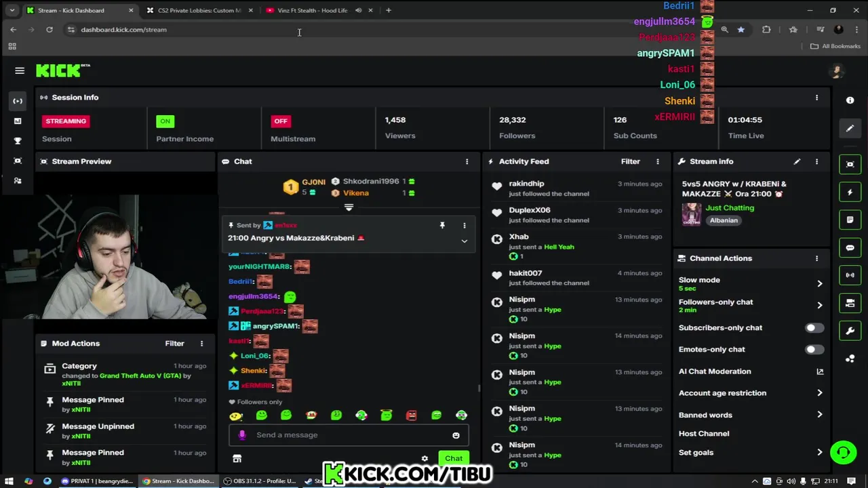Edit stream info with the pencil icon
This screenshot has width=868, height=488.
pos(797,161)
